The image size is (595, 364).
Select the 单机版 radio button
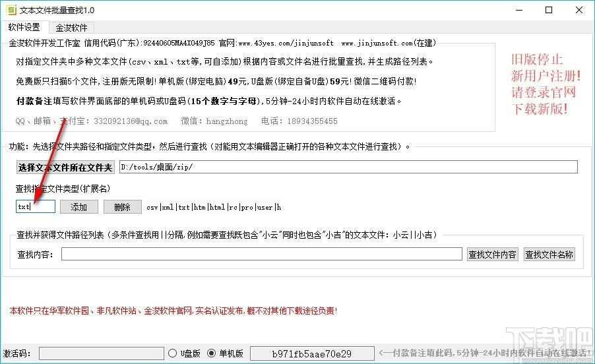(x=212, y=353)
